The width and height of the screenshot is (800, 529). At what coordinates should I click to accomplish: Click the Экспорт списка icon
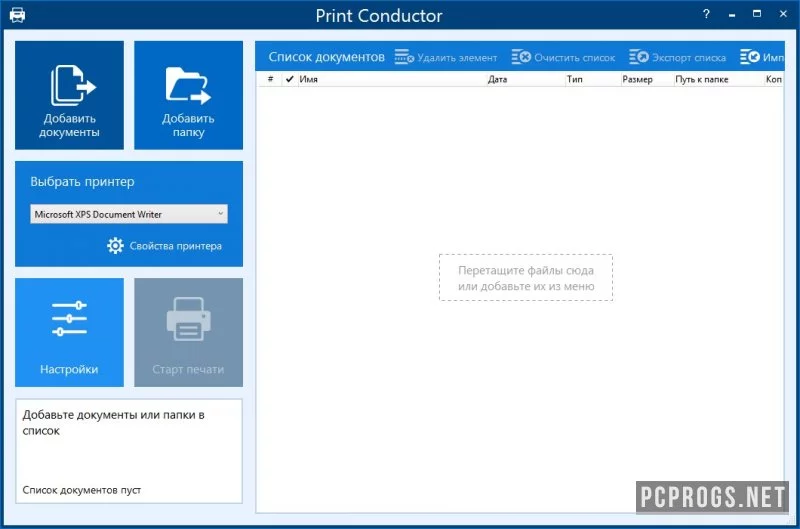point(639,57)
